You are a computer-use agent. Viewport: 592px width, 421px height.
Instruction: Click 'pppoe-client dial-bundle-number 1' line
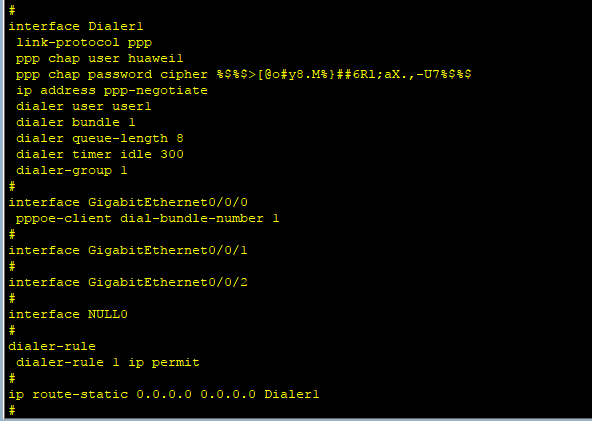pyautogui.click(x=148, y=219)
